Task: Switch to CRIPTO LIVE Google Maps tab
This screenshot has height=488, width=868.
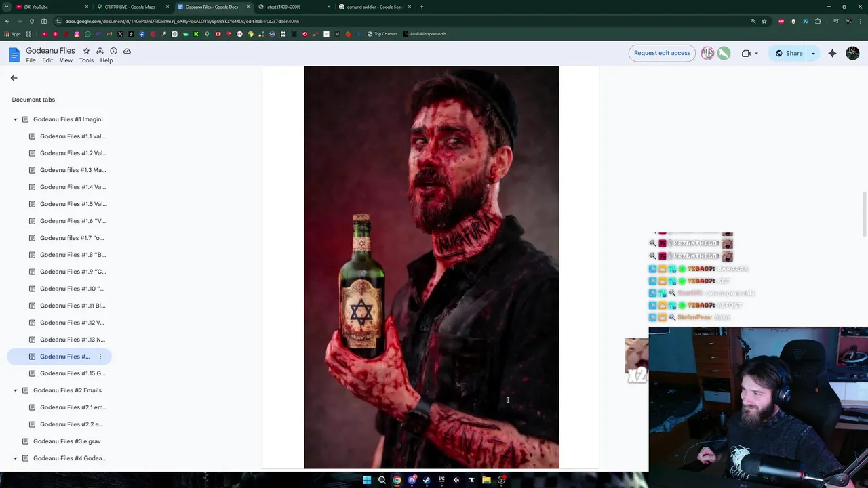Action: pyautogui.click(x=131, y=7)
